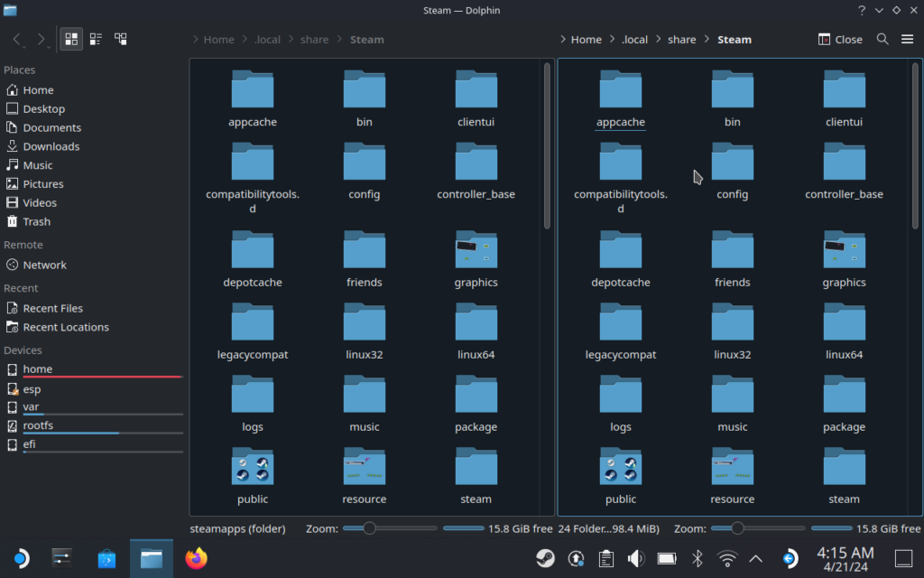The image size is (924, 578).
Task: Select controller_base folder in right pane
Action: point(844,171)
